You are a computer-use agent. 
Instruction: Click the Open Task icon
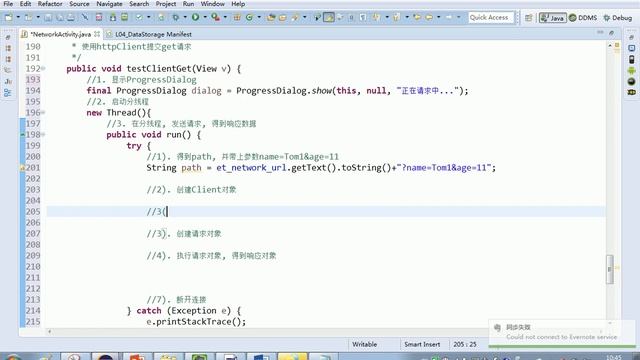pyautogui.click(x=282, y=17)
